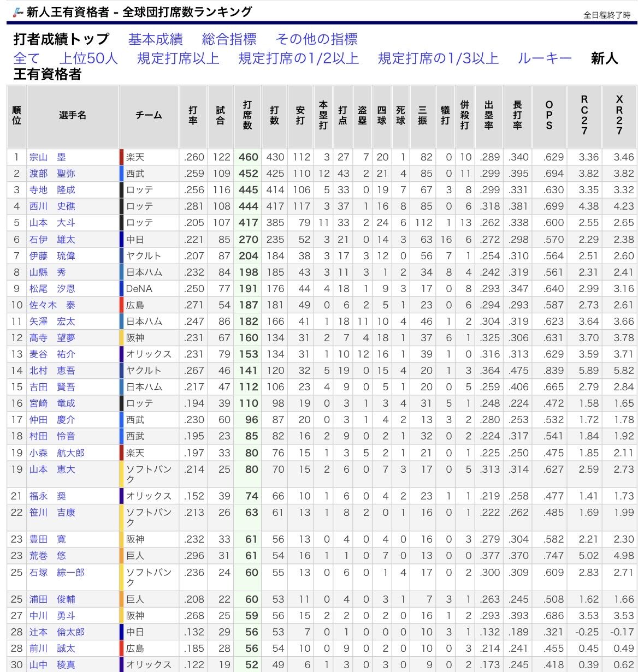Open player 笹川 吉康 page
644x672 pixels.
52,513
